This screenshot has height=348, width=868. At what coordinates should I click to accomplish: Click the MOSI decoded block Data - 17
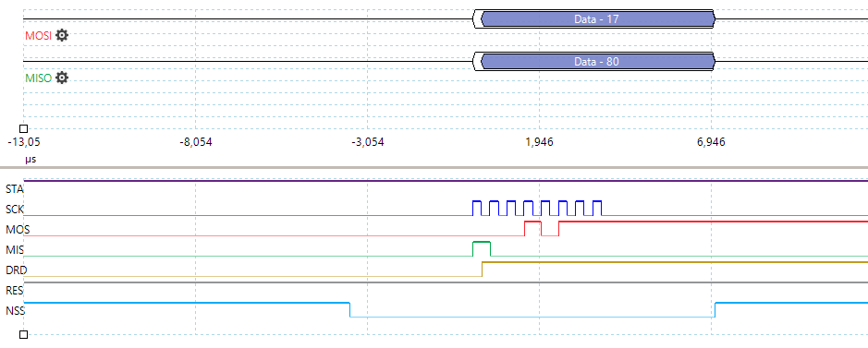click(595, 19)
